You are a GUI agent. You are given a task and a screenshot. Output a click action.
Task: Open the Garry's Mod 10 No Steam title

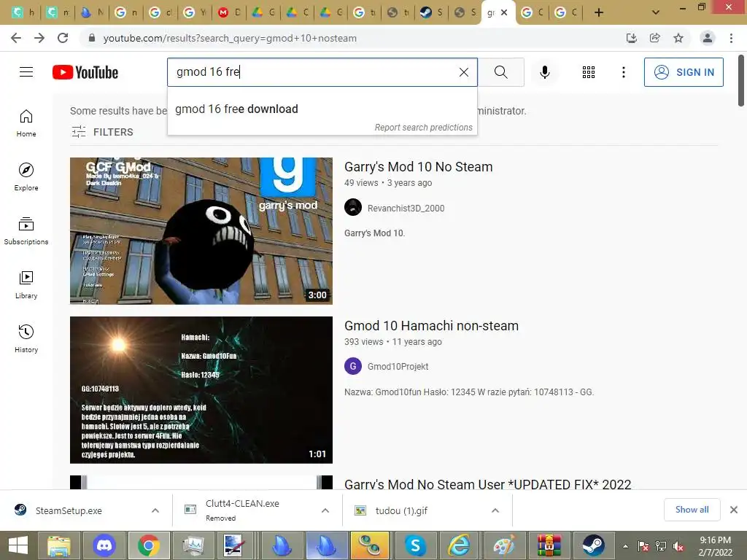[x=418, y=167]
